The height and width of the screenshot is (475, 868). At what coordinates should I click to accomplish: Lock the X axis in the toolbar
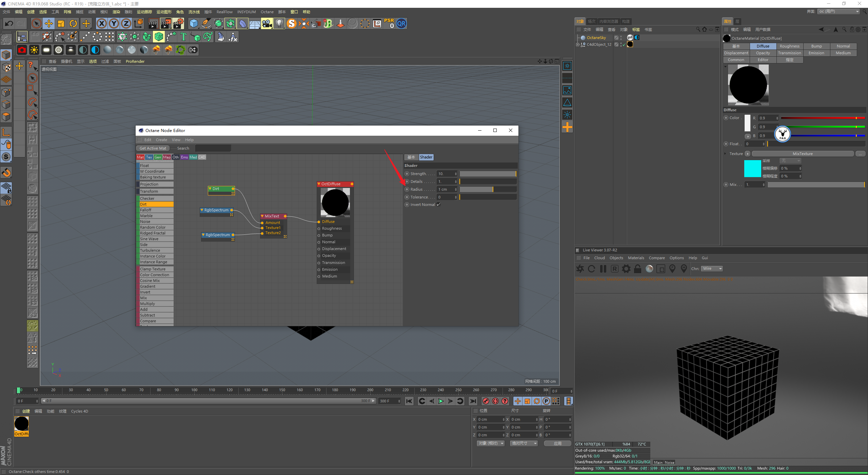(101, 23)
